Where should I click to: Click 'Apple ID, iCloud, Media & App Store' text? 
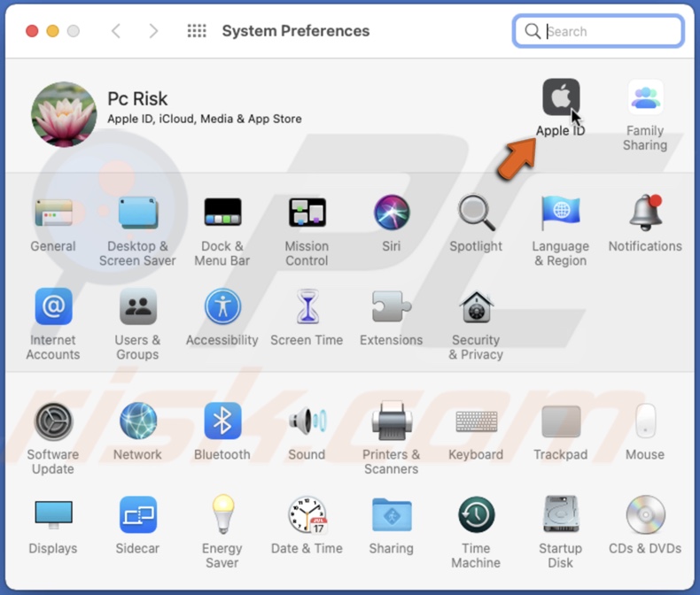pos(205,120)
